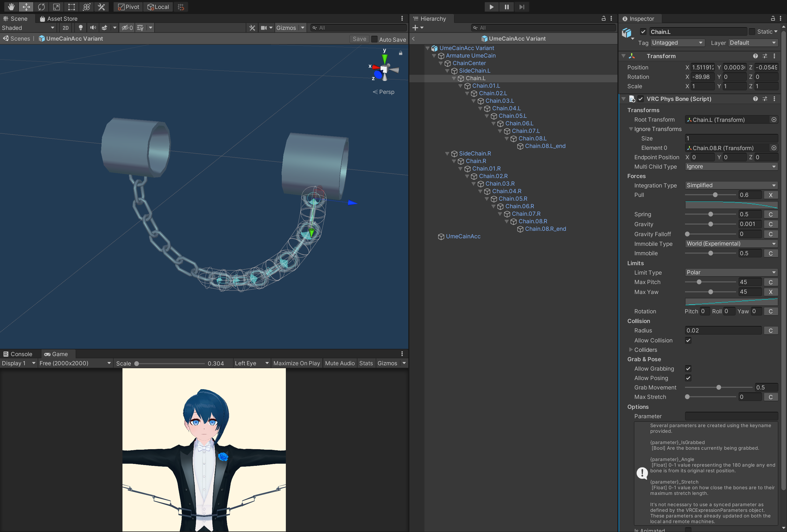Viewport: 787px width, 532px height.
Task: Toggle scene audio speaker icon
Action: coord(93,28)
